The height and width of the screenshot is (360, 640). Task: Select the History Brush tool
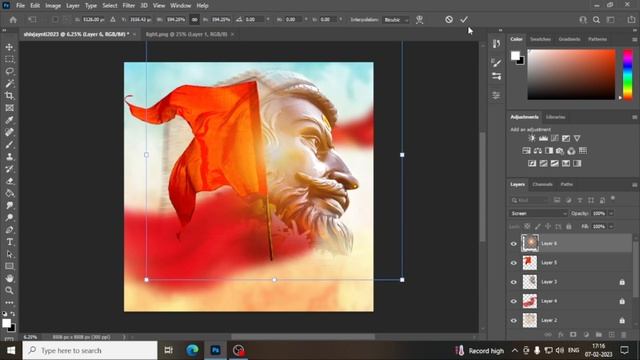tap(9, 169)
